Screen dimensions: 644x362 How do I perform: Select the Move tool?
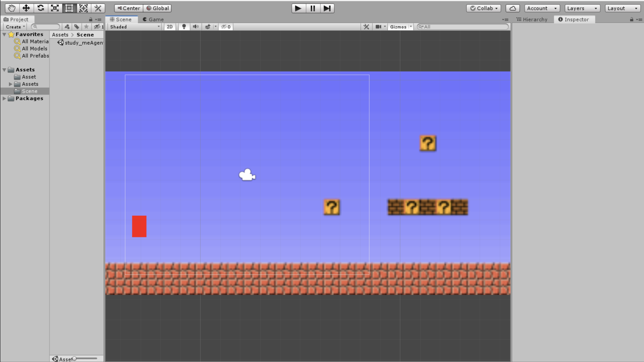[26, 8]
